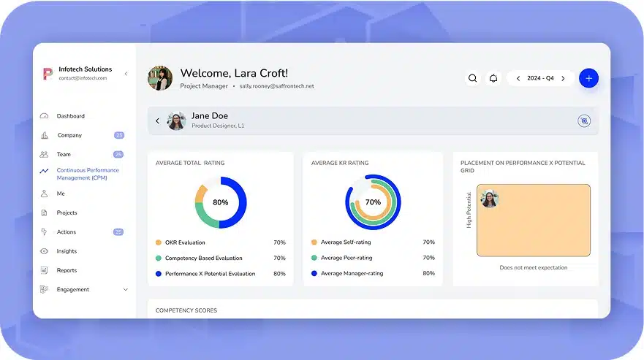Collapse the sidebar using the top chevron
Viewport: 644px width, 360px height.
(126, 74)
